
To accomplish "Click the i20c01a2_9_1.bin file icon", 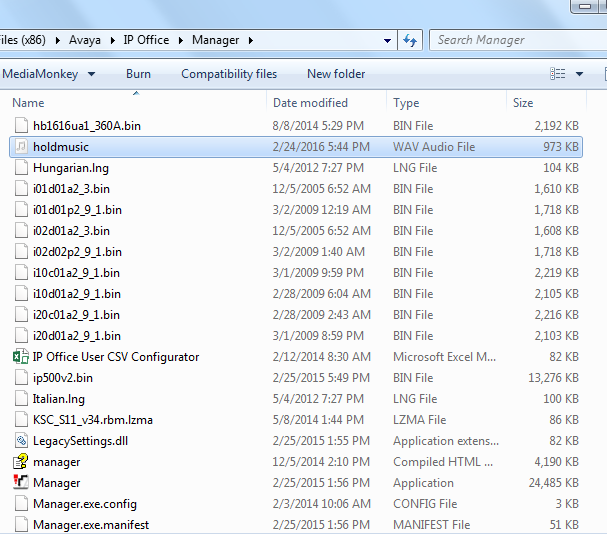I will [21, 314].
